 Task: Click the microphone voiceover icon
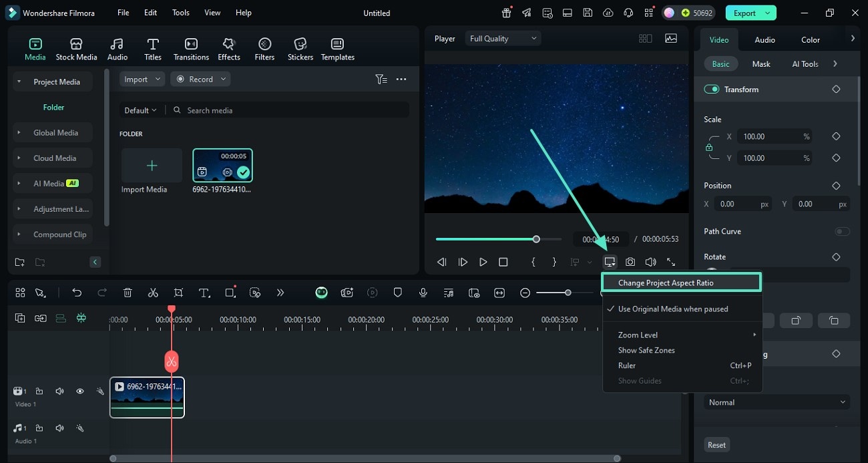423,293
